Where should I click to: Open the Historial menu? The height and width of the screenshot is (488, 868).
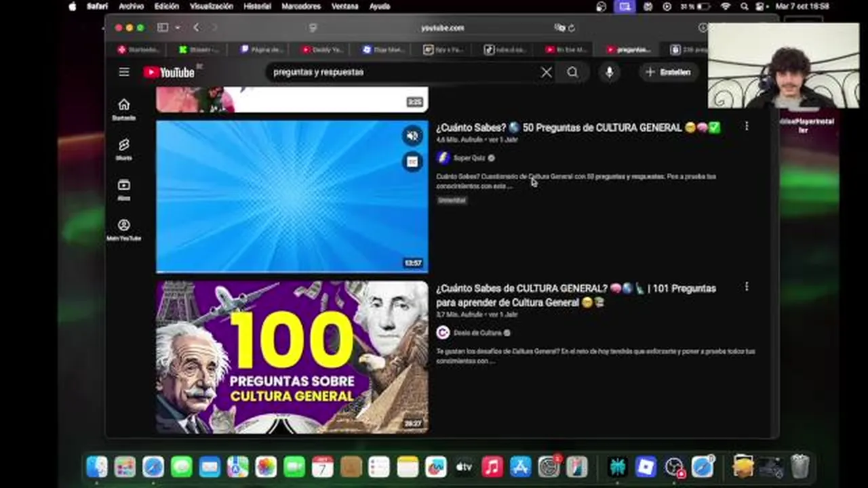pos(257,6)
